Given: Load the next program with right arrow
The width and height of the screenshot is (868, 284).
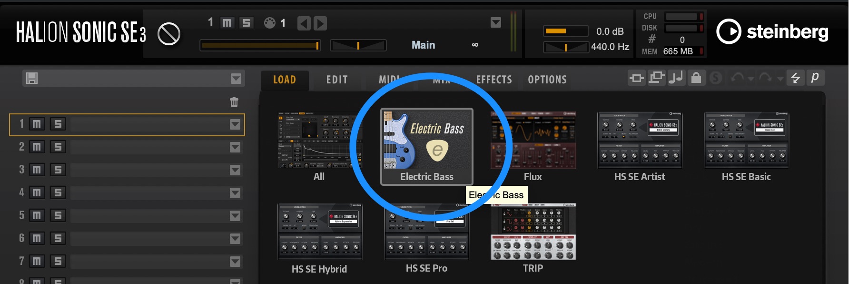Looking at the screenshot, I should pyautogui.click(x=320, y=23).
